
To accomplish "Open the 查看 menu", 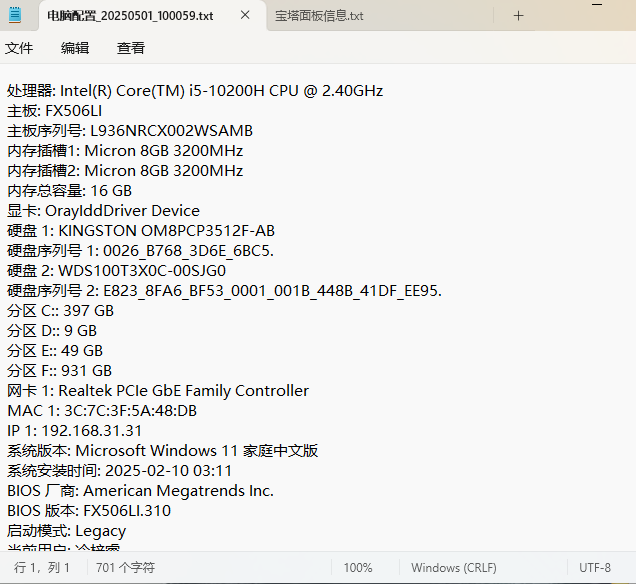I will (x=131, y=48).
